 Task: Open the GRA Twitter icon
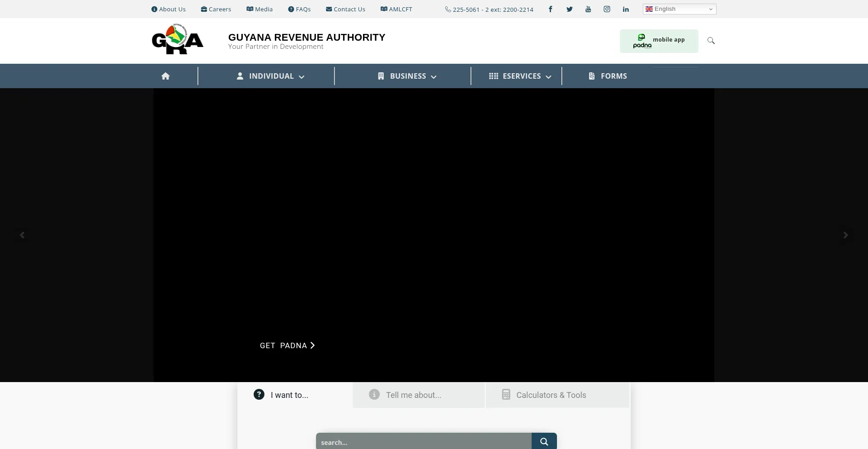(569, 9)
